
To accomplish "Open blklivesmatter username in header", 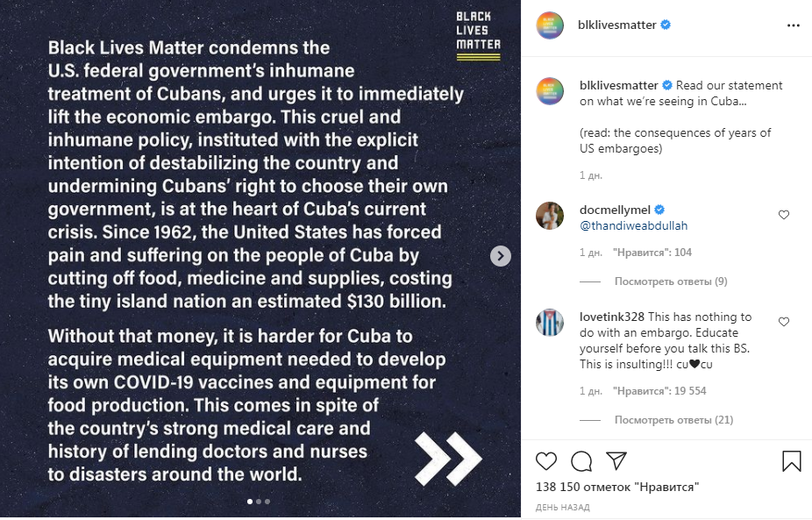I will 617,25.
